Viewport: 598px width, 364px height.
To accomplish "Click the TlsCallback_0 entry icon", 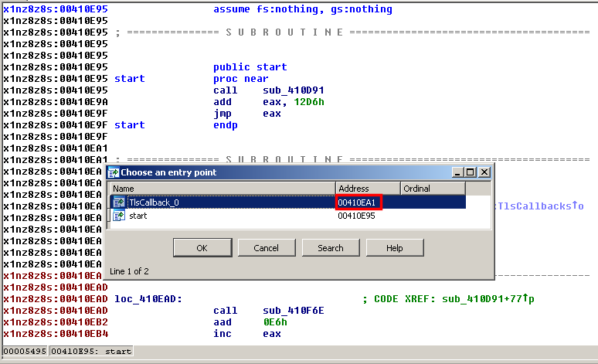I will pos(118,202).
